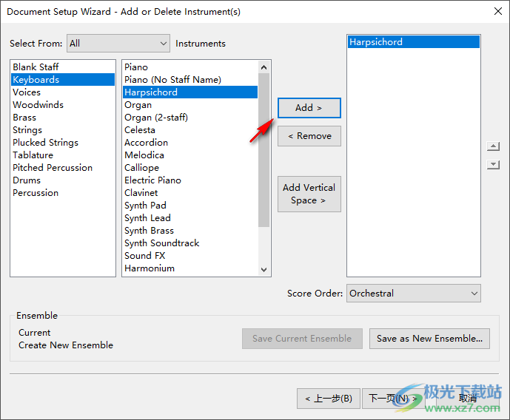This screenshot has height=420, width=510.
Task: Select Organ (2-staff) instrument
Action: click(x=155, y=118)
